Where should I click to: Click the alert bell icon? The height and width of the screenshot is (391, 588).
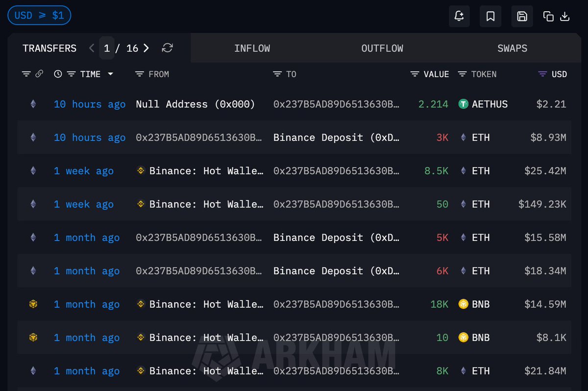click(x=459, y=16)
